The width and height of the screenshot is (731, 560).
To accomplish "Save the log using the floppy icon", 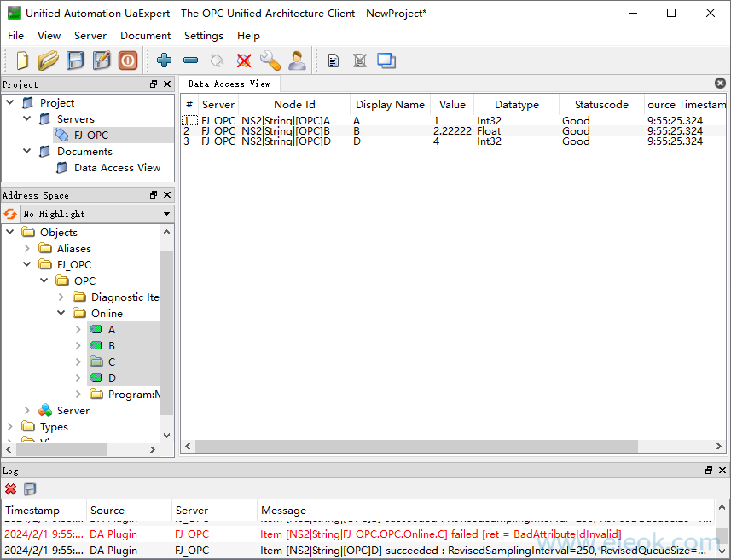I will (x=30, y=488).
